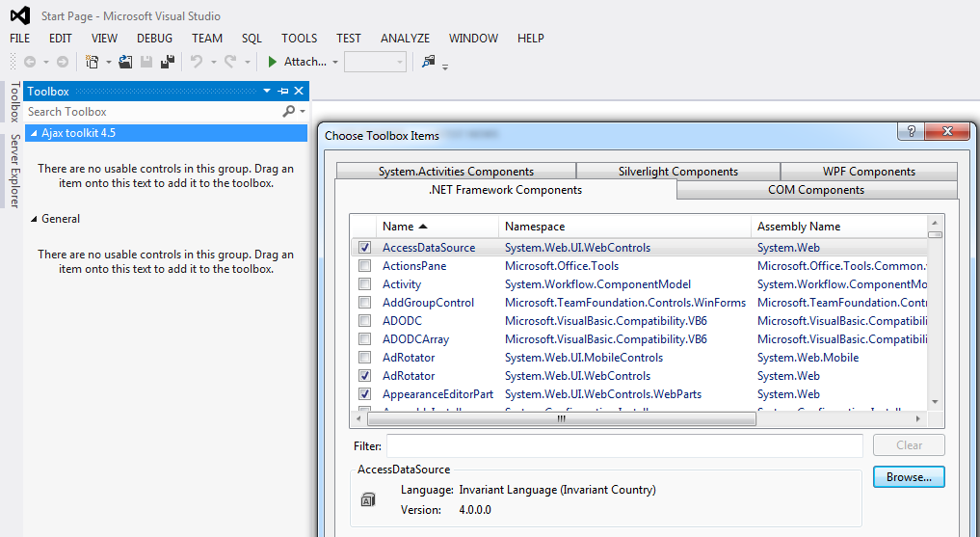980x537 pixels.
Task: Click the Toolbox auto-hide pin icon
Action: 283,92
